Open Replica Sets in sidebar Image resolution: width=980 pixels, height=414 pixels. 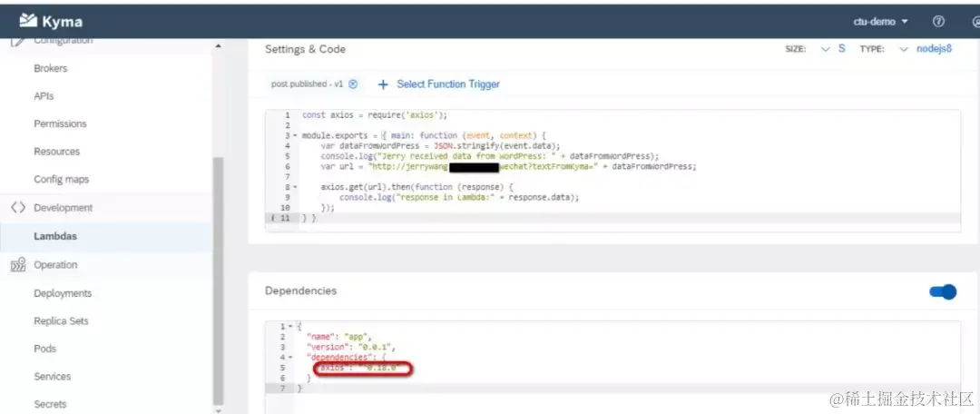coord(62,320)
